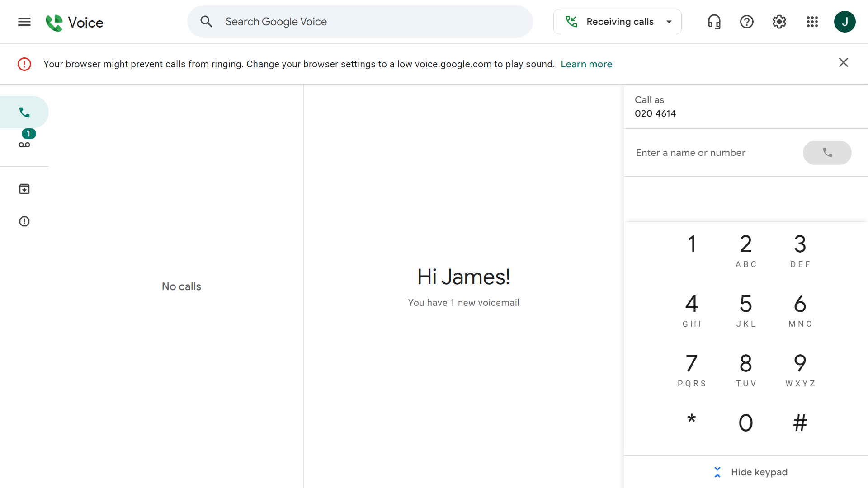Toggle the main navigation menu
Screen dimensions: 868x488
[x=24, y=21]
